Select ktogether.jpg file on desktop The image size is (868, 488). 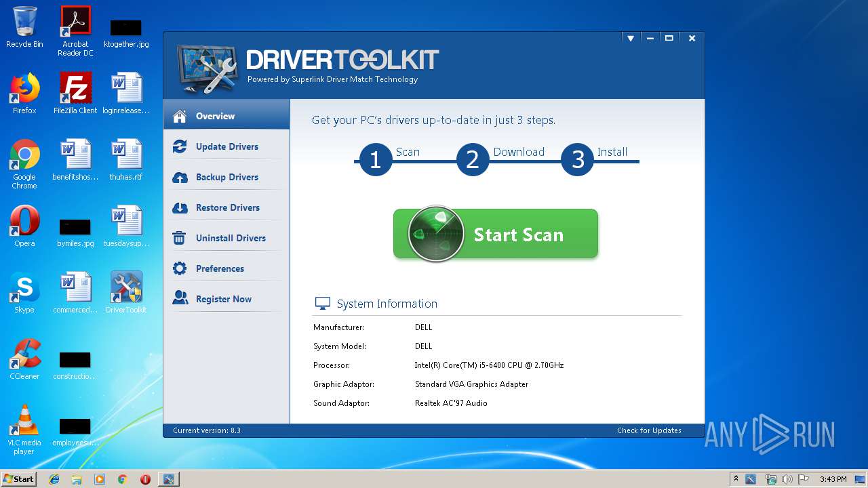(x=126, y=33)
